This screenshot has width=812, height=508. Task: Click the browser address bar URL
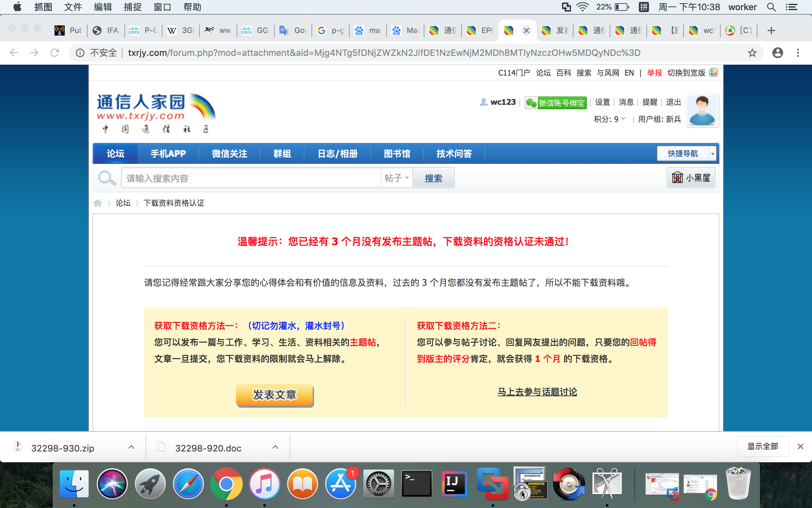tap(384, 53)
